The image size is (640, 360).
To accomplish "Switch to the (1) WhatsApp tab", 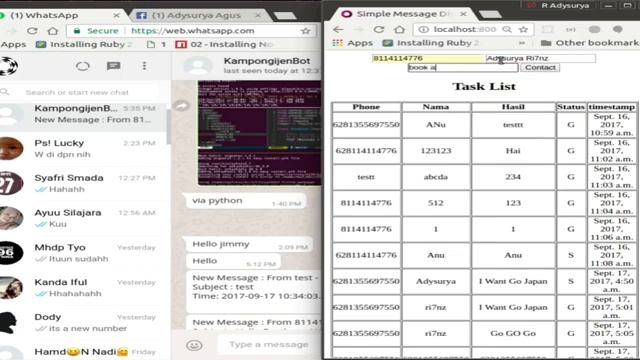I will click(60, 16).
